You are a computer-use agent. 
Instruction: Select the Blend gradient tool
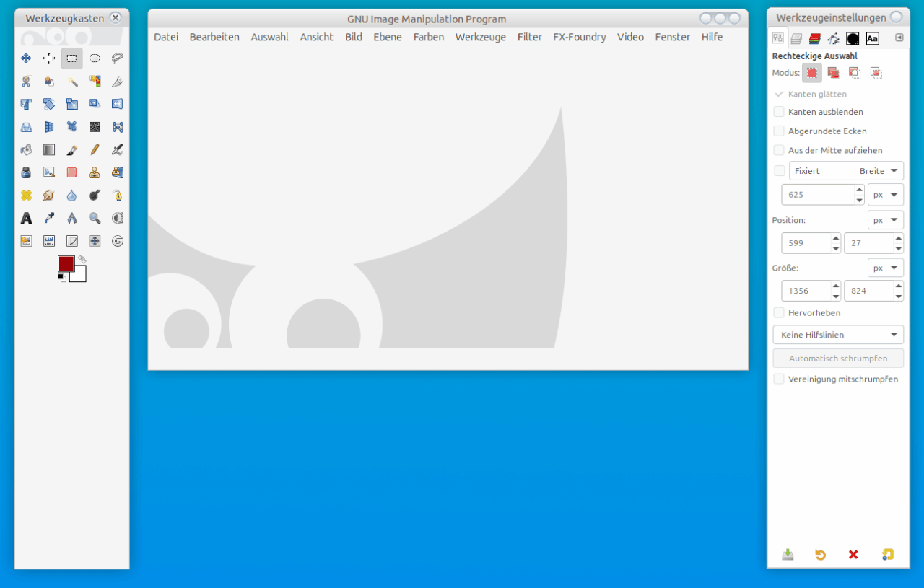(x=49, y=150)
